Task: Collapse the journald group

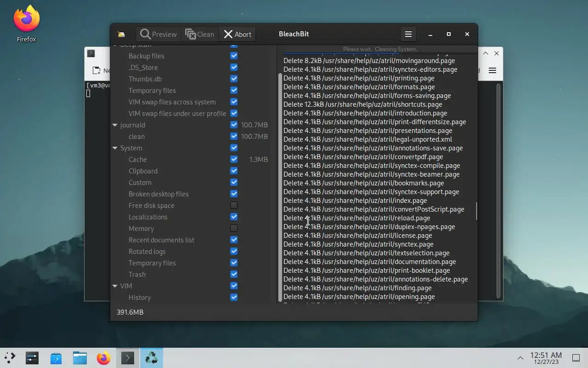Action: (115, 125)
